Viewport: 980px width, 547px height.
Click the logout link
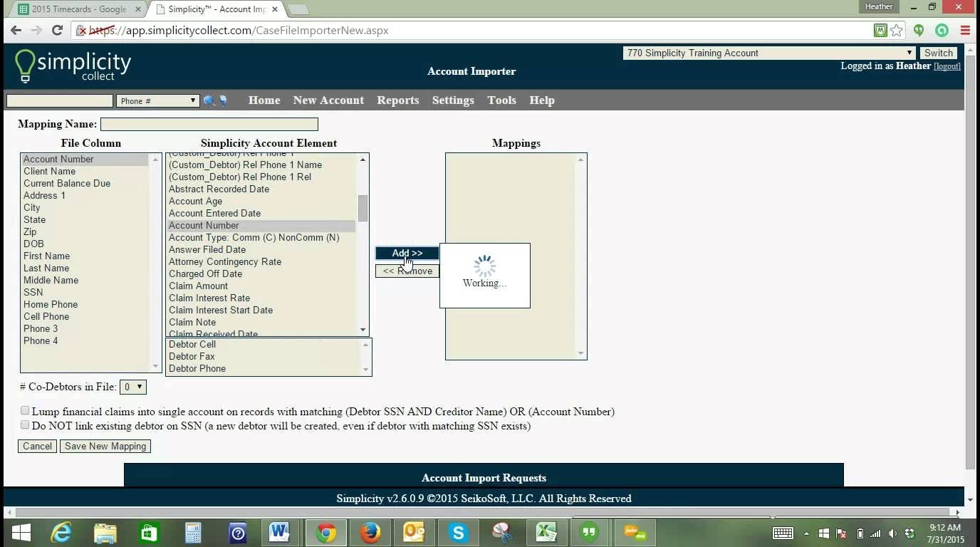[947, 66]
